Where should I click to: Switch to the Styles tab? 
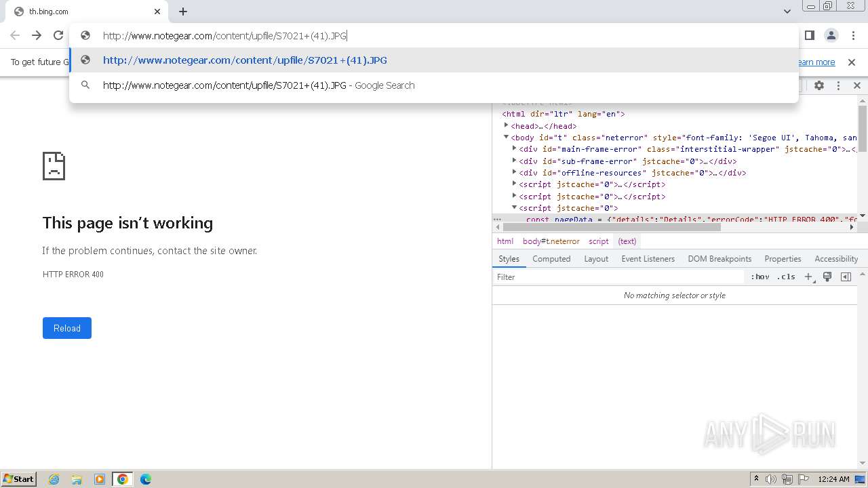tap(509, 259)
